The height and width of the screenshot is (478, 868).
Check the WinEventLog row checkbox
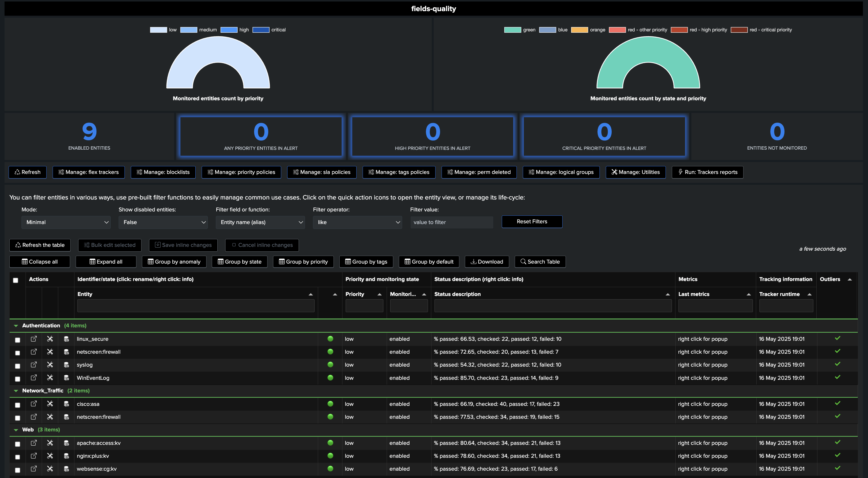(17, 379)
